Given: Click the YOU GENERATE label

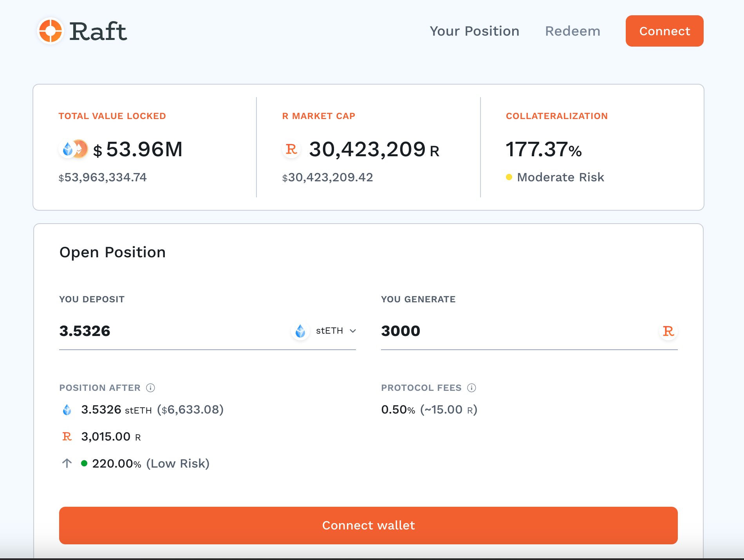Looking at the screenshot, I should tap(418, 299).
